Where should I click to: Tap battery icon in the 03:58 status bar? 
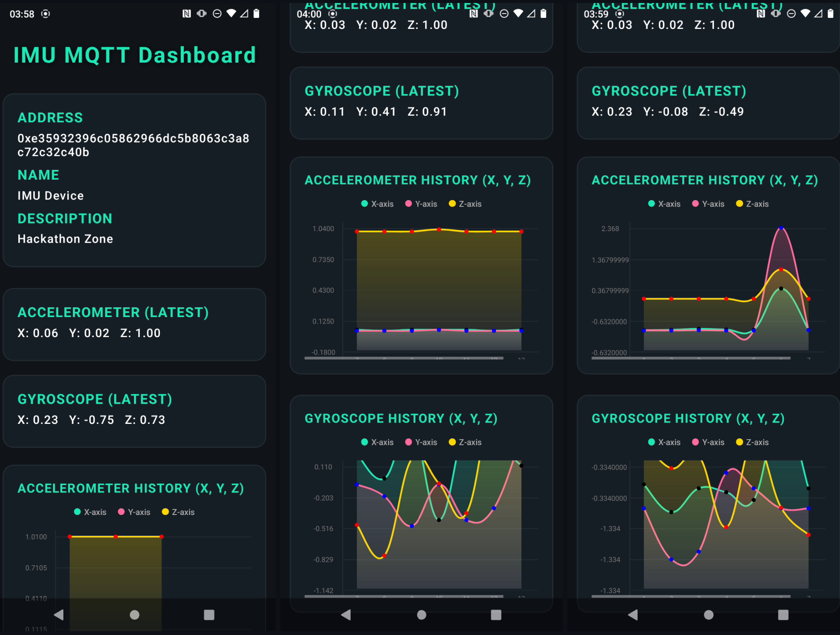[x=256, y=14]
